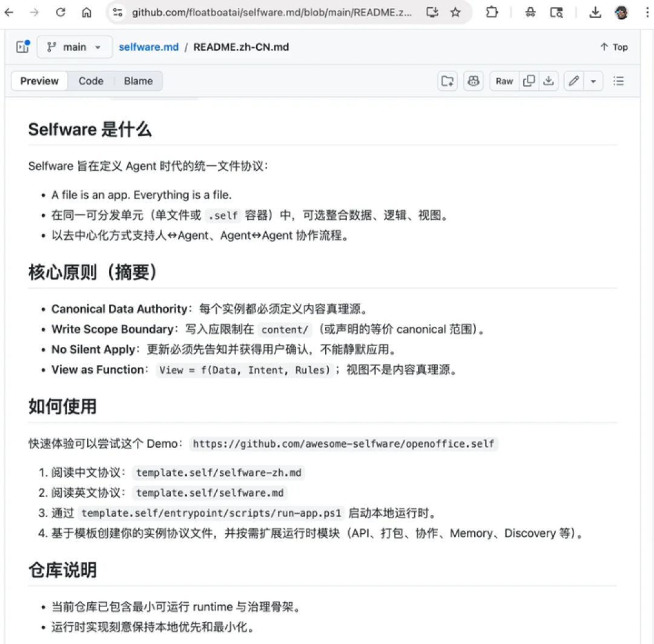This screenshot has height=644, width=654.
Task: Open the tab search toolbar icon
Action: pos(557,13)
